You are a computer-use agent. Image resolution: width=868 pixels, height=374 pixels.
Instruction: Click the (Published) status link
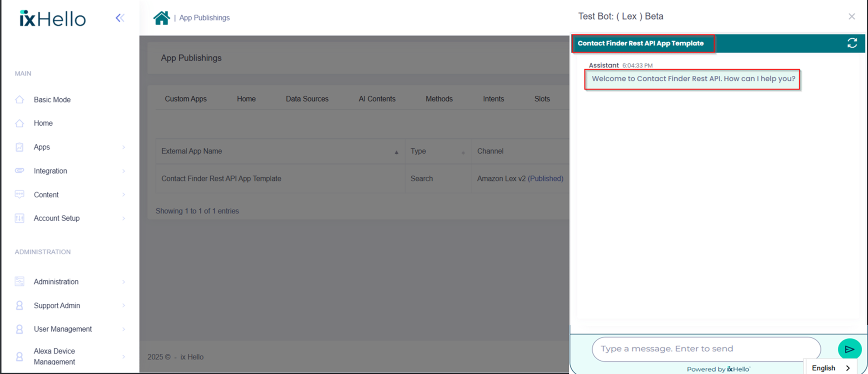click(545, 178)
